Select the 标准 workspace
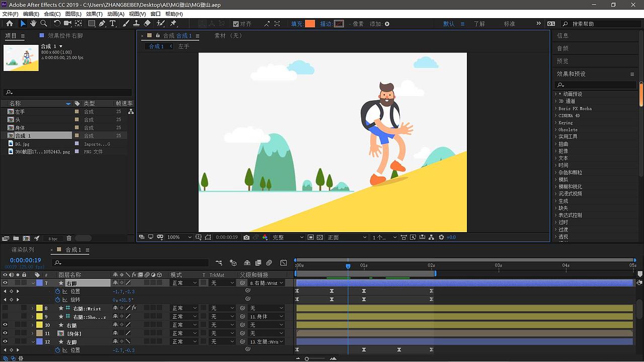Screen dimensions: 644x362 [510, 24]
